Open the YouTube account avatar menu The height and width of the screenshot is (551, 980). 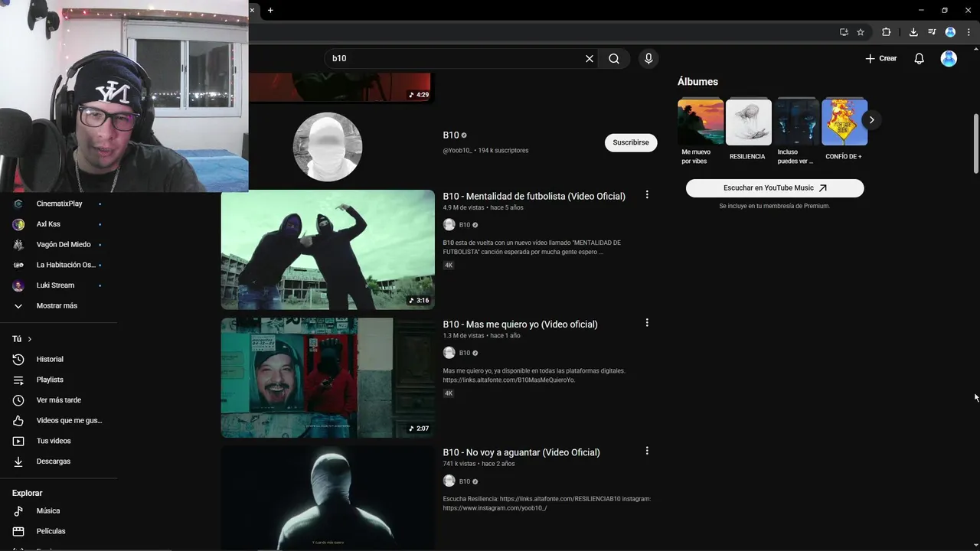(949, 58)
